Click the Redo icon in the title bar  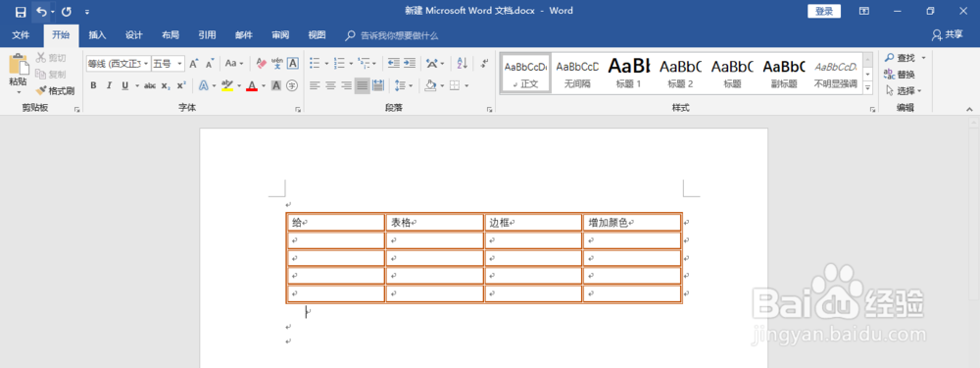[67, 12]
